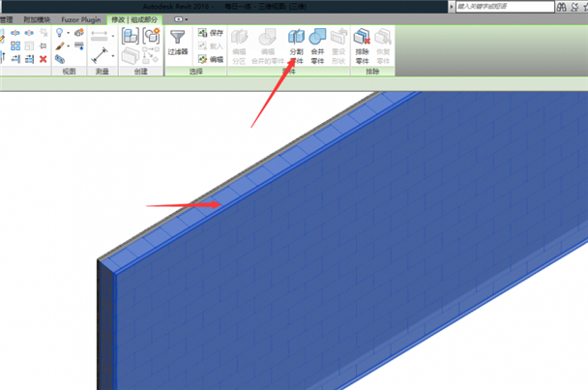588x390 pixels.
Task: Click the Trim/Extend Multiple Elements icon
Action: [29, 59]
